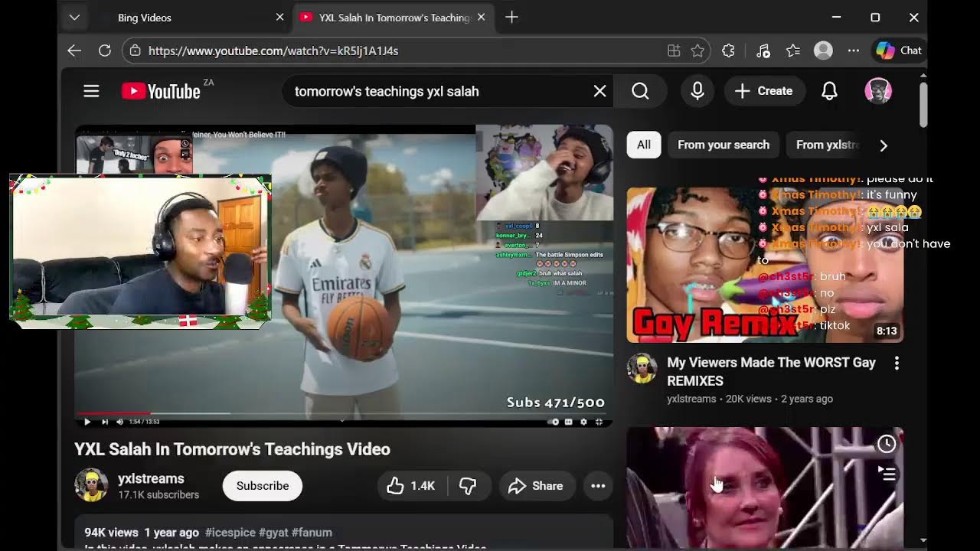
Task: Open the Create menu
Action: click(764, 91)
